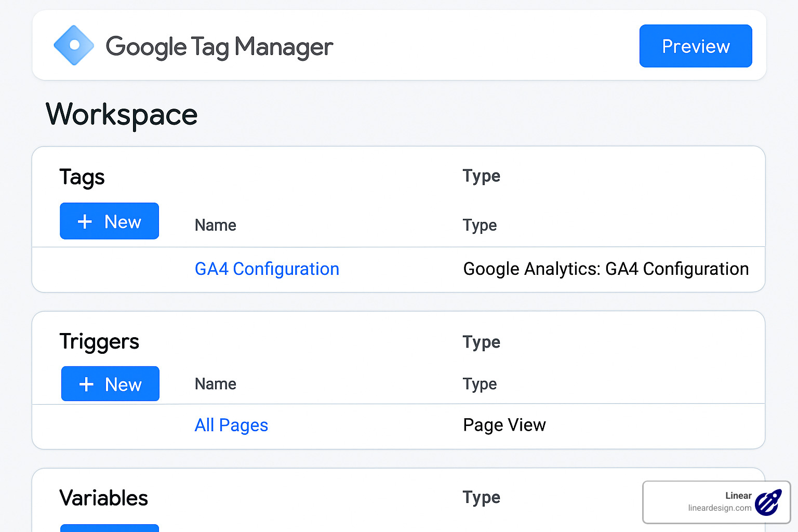Open the GA4 Configuration tag
Image resolution: width=798 pixels, height=532 pixels.
point(267,269)
